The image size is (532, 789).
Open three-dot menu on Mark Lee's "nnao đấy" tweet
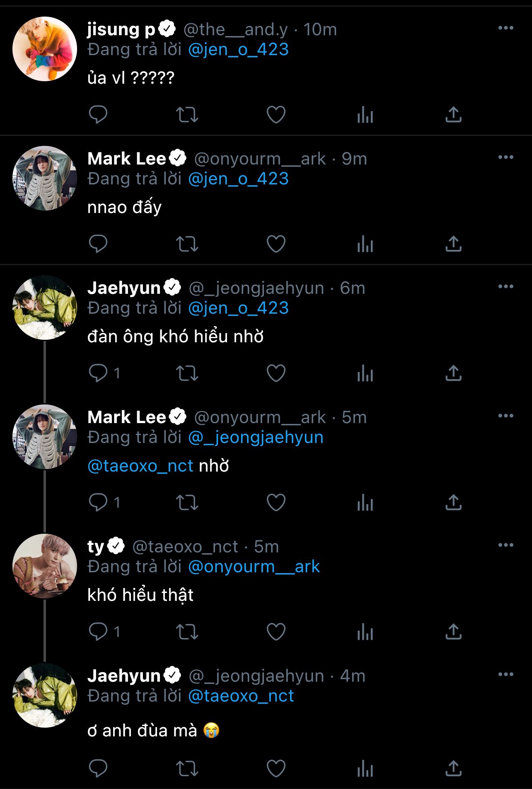[506, 157]
